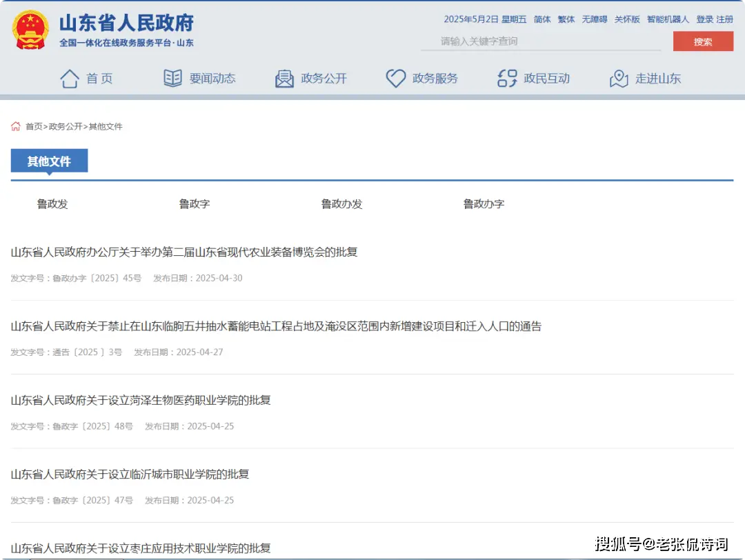
Task: Click 政务公开 in the breadcrumb
Action: 66,126
